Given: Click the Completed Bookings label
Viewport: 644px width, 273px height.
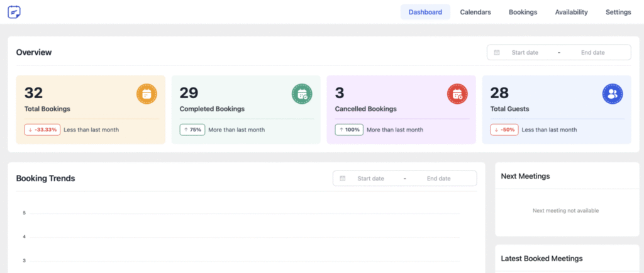Looking at the screenshot, I should click(212, 109).
